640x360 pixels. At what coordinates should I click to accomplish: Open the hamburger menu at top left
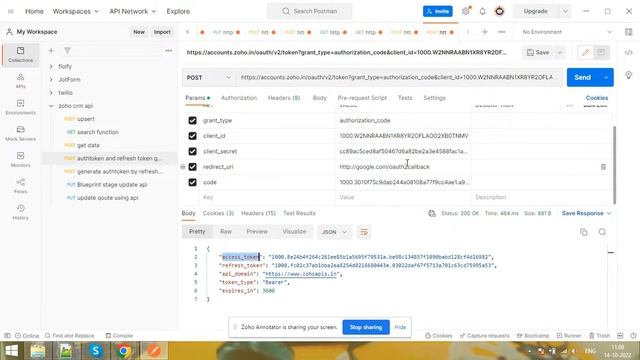[x=11, y=11]
